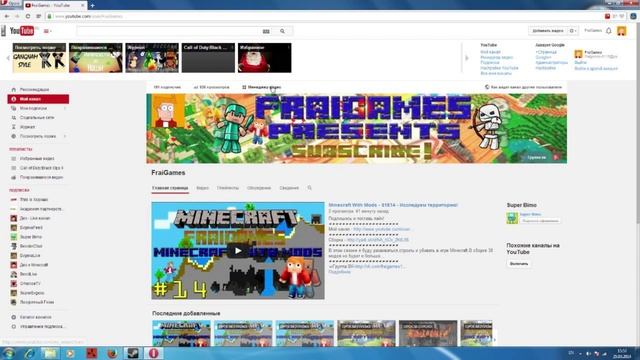Open the notifications bell
This screenshot has width=640, height=360.
pos(609,31)
